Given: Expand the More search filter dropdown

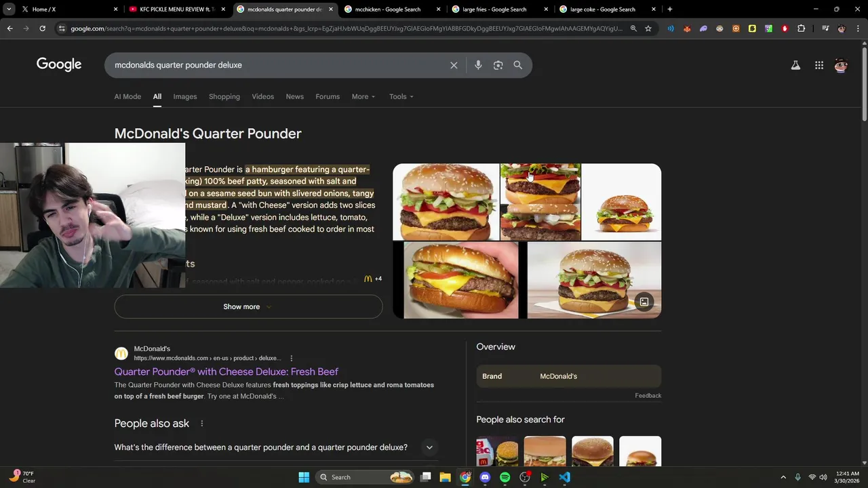Looking at the screenshot, I should (363, 96).
